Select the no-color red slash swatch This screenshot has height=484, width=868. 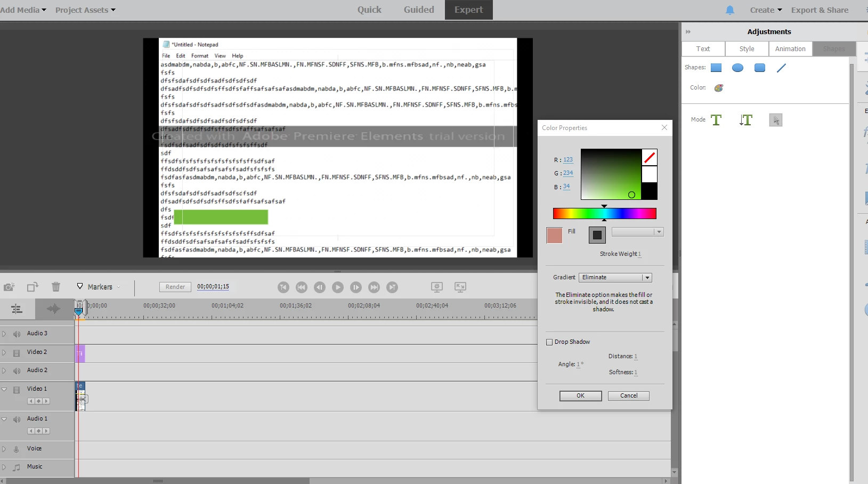pos(650,157)
